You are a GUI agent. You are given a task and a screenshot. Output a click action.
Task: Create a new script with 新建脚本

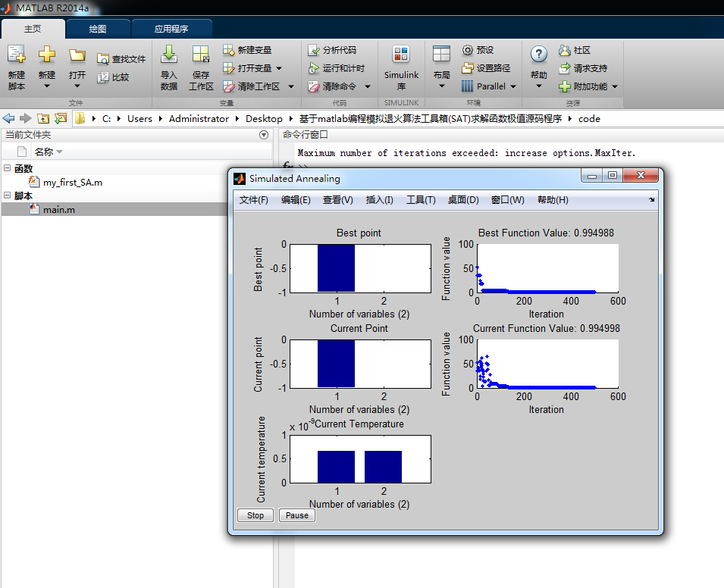pyautogui.click(x=17, y=67)
